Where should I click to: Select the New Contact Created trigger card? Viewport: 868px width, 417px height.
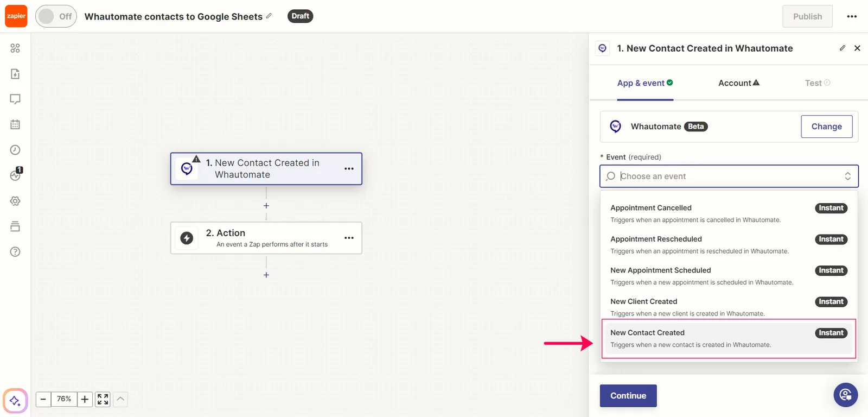266,169
